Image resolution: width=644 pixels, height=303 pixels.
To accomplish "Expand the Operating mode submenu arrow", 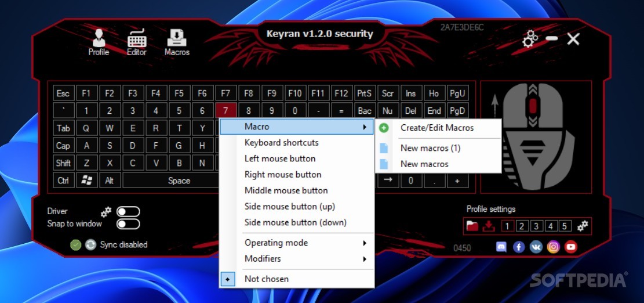I will coord(364,243).
